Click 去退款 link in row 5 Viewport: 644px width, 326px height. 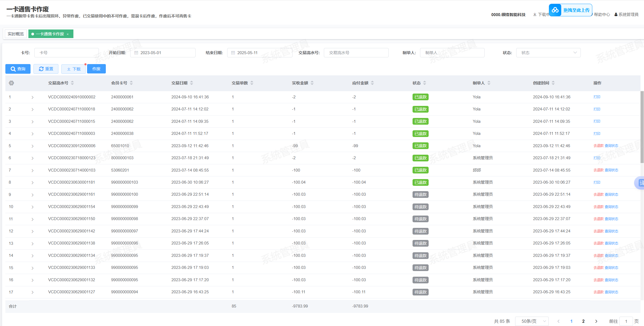[598, 146]
